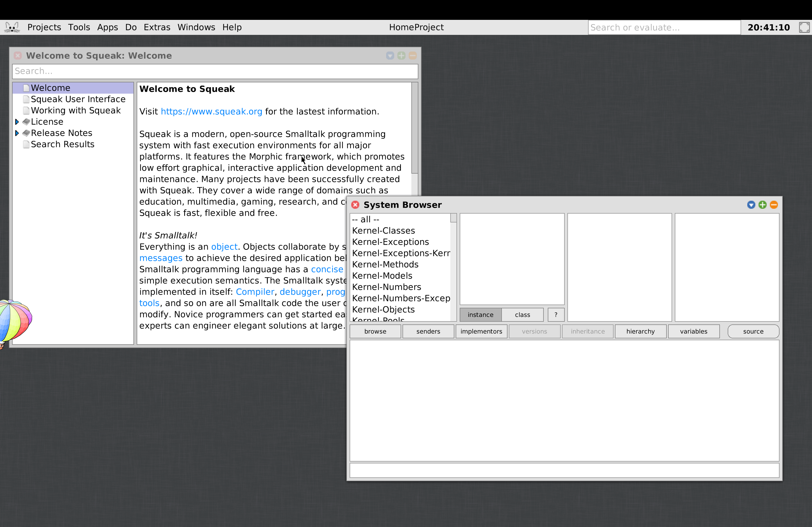Screen dimensions: 812x527
Task: Open the Projects menu
Action: tap(44, 27)
